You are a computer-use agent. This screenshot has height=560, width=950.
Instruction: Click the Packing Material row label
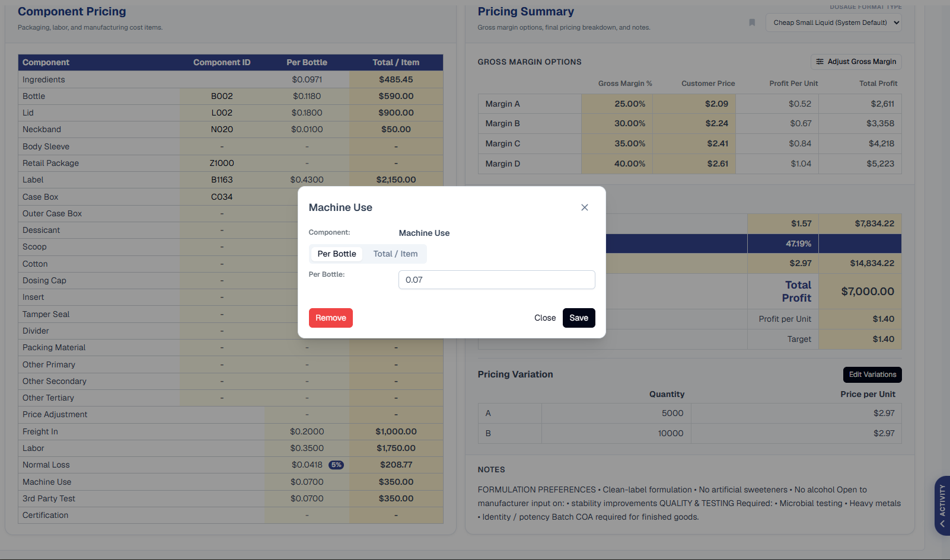[54, 347]
